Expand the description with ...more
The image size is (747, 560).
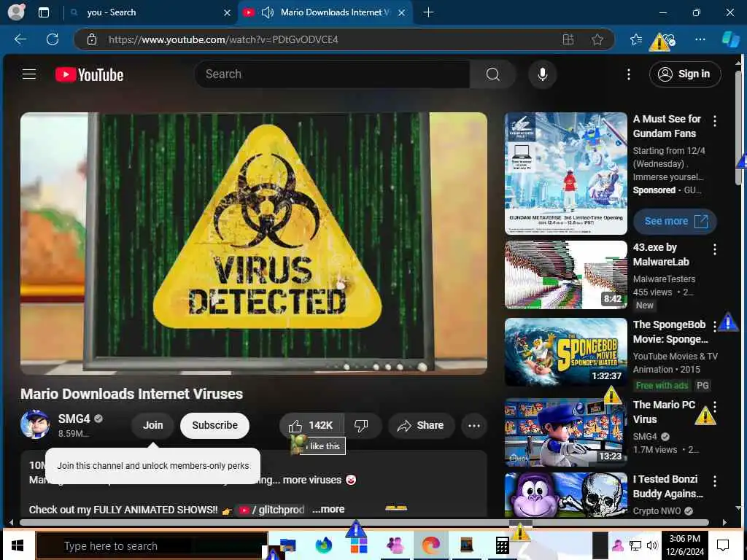(x=329, y=509)
